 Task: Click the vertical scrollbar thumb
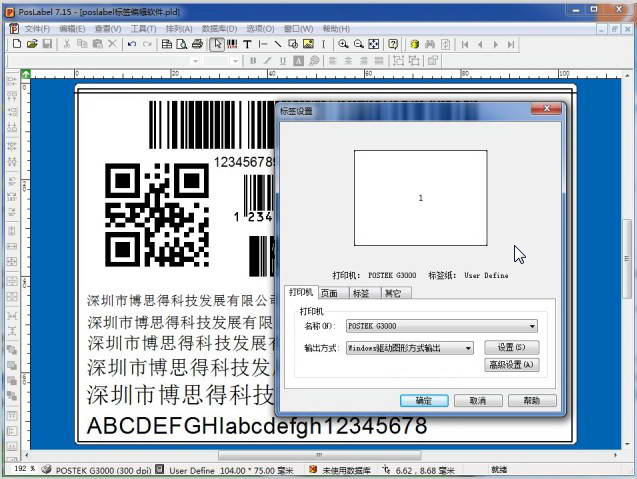point(627,259)
